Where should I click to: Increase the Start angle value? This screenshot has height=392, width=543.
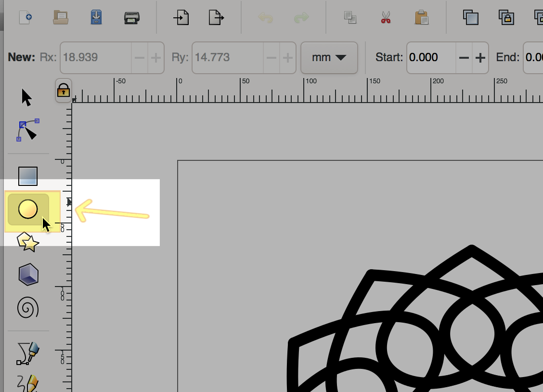(480, 58)
